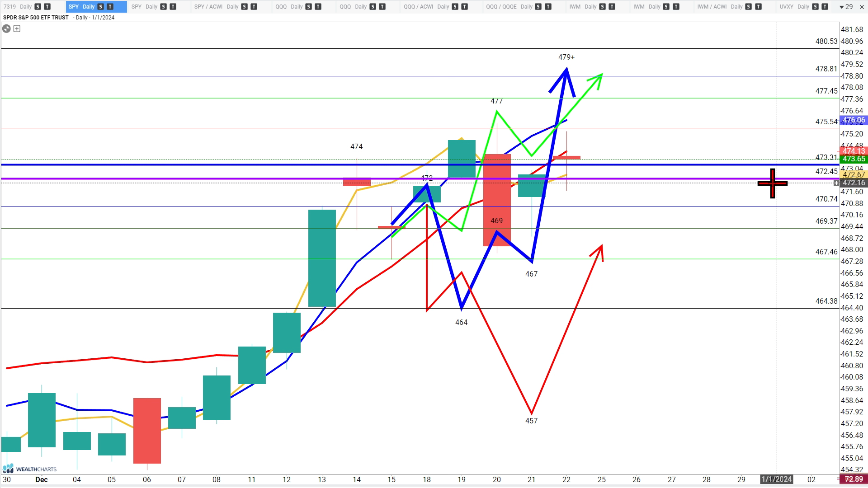Viewport: 868px width, 488px height.
Task: Click the S icon on the highlighted SPY tab
Action: point(100,7)
